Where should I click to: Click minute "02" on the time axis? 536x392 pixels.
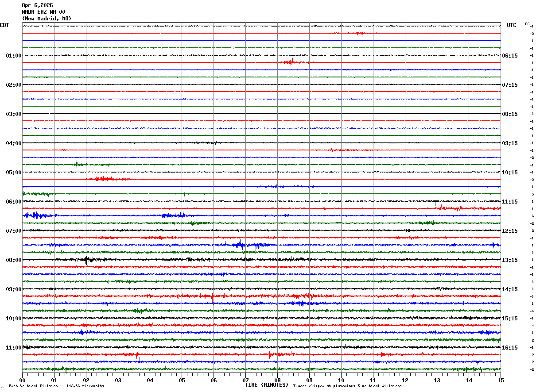(86, 380)
